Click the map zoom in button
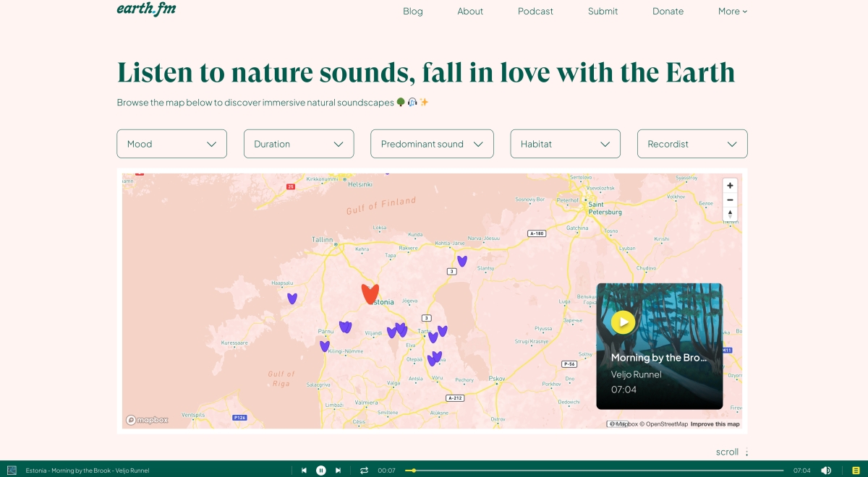868x477 pixels. coord(730,186)
